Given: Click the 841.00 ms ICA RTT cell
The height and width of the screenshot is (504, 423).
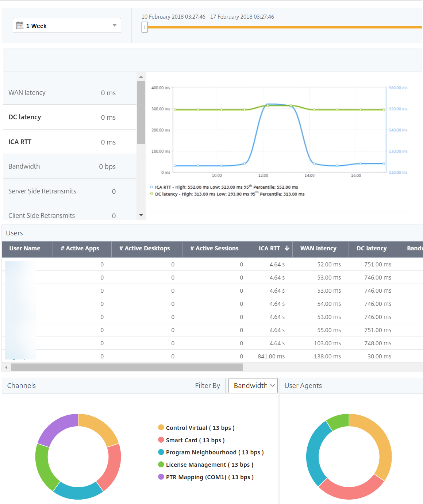Looking at the screenshot, I should (x=271, y=356).
